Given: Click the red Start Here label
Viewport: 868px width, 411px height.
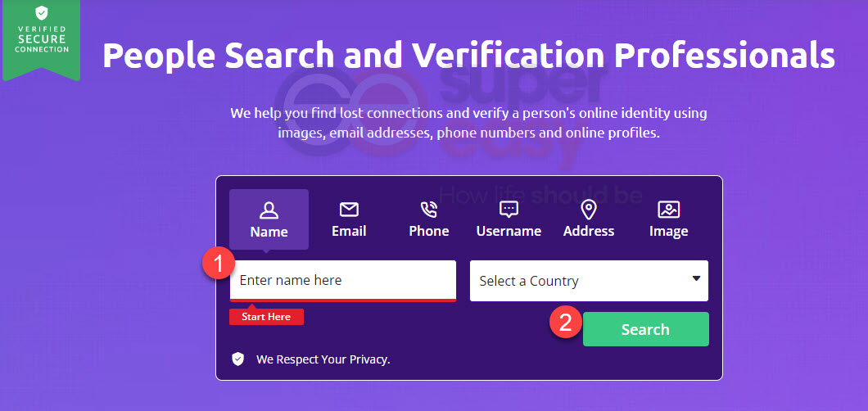Looking at the screenshot, I should tap(266, 317).
